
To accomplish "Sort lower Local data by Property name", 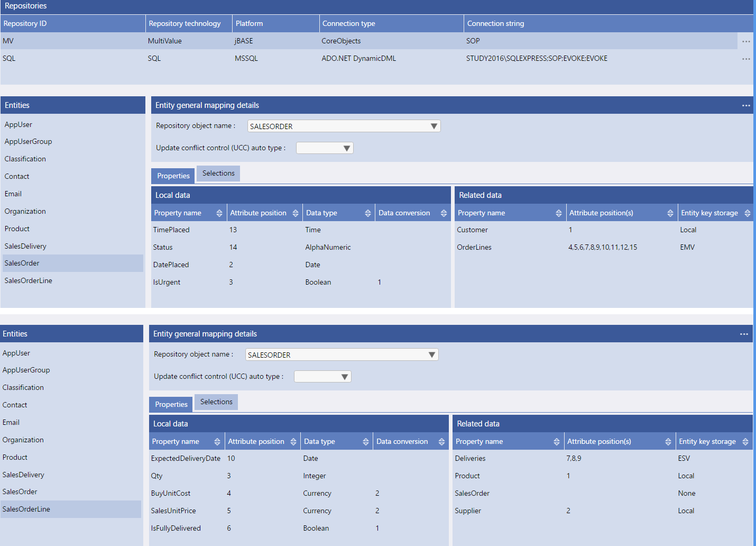I will coord(217,442).
